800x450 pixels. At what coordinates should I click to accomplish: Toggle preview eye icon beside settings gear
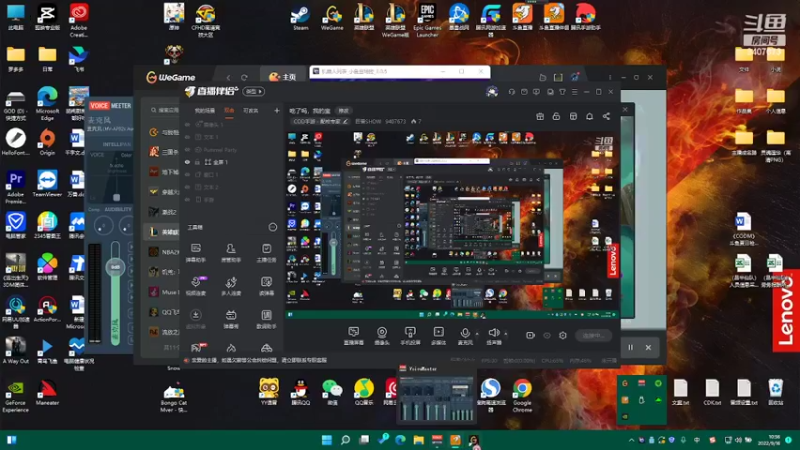tap(547, 335)
